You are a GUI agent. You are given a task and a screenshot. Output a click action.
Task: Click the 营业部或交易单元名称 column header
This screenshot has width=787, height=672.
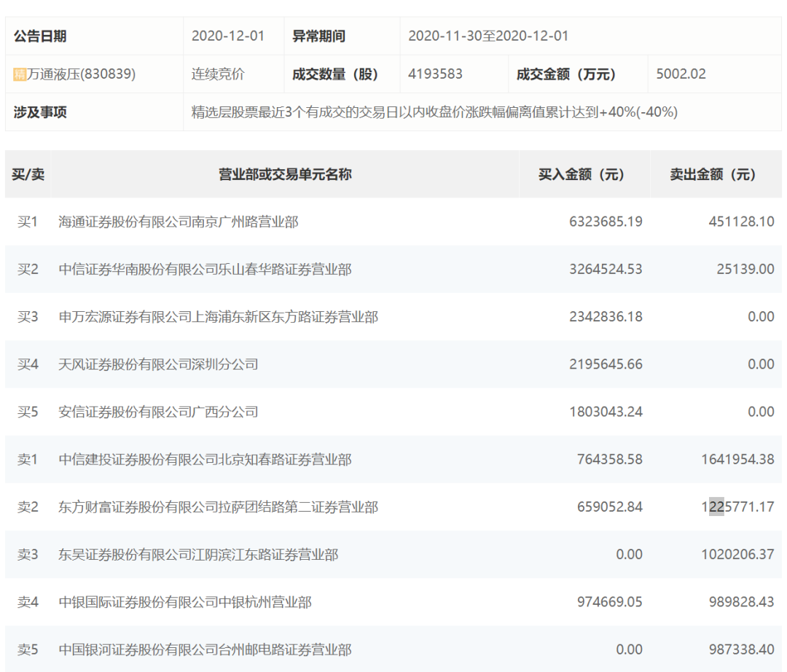click(285, 175)
